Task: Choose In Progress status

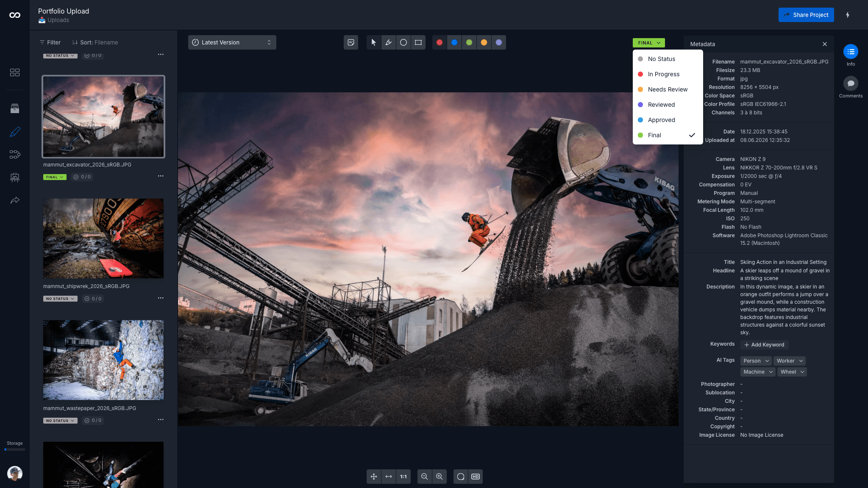Action: [668, 74]
